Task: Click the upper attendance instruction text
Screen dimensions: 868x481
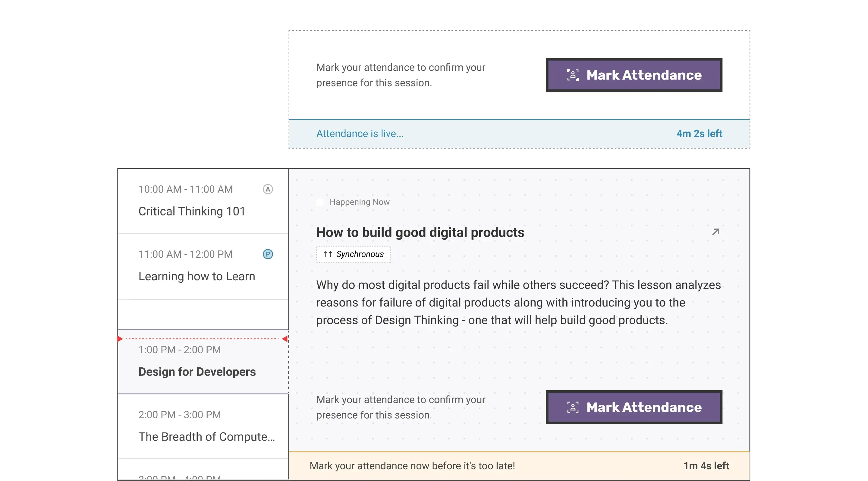Action: coord(401,75)
